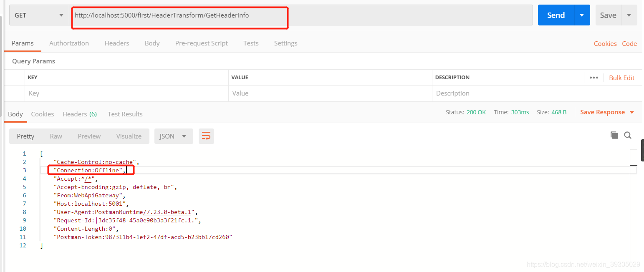This screenshot has width=644, height=272.
Task: Select the Preview view
Action: pos(89,136)
